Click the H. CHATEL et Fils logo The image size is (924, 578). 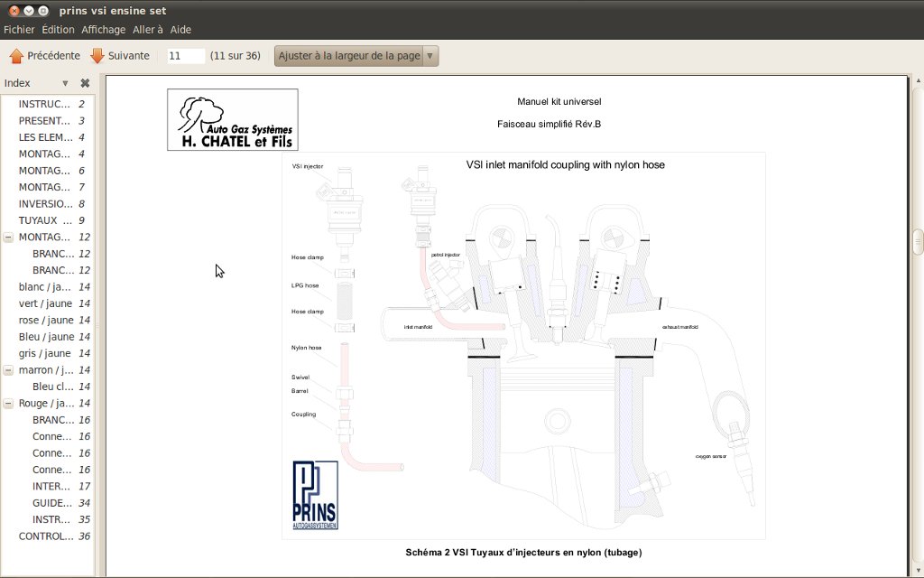coord(232,119)
